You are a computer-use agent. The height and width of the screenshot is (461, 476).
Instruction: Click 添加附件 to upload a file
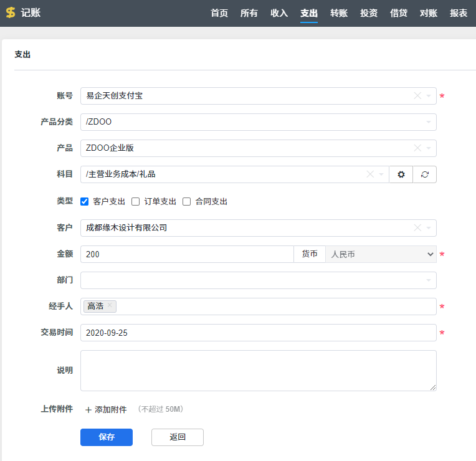pyautogui.click(x=106, y=409)
